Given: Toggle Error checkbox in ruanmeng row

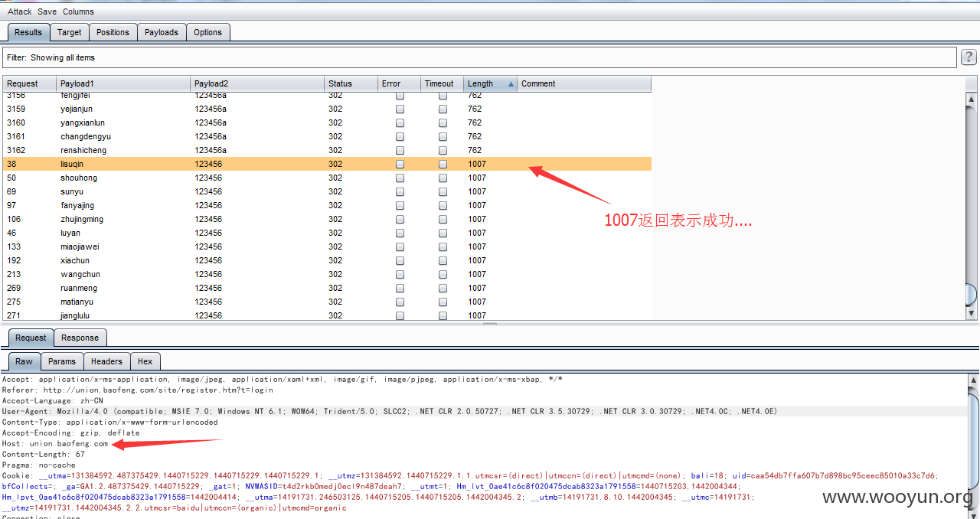Looking at the screenshot, I should coord(400,288).
